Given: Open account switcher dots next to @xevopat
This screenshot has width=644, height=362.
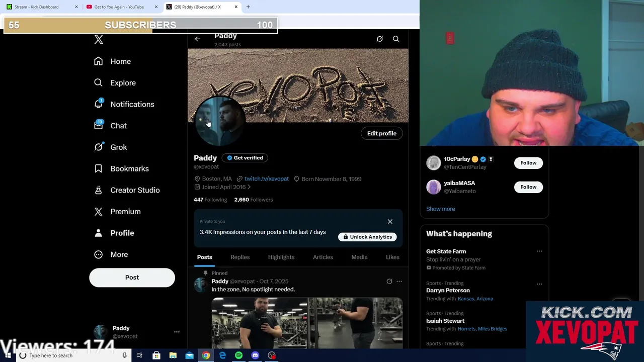Looking at the screenshot, I should click(177, 332).
